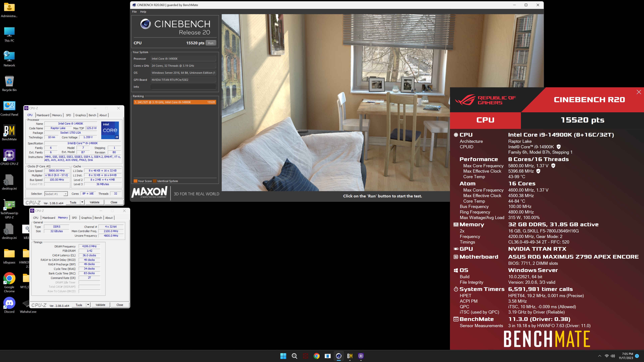Click the 15520 pts score in BenchMate panel
This screenshot has width=644, height=362.
click(582, 120)
